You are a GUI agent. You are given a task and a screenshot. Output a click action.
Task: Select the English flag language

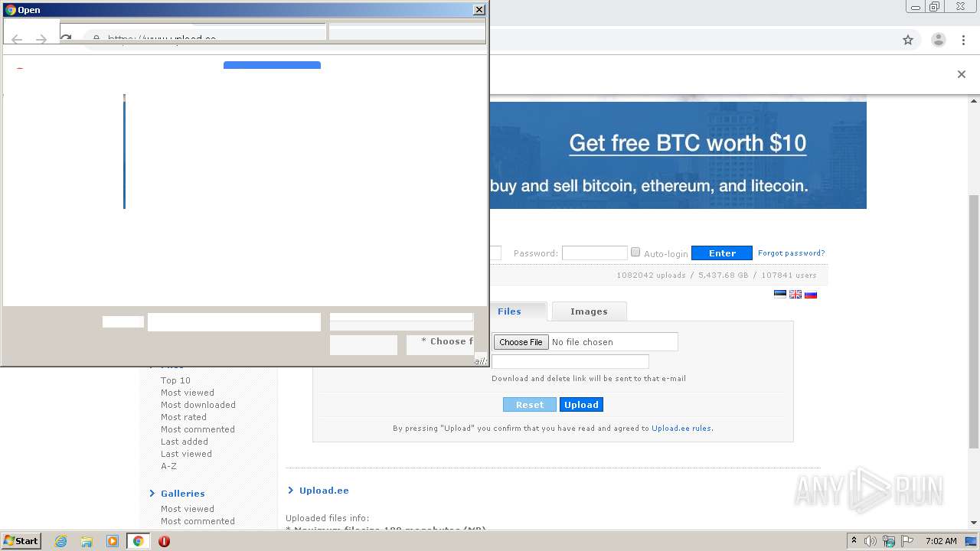[795, 294]
